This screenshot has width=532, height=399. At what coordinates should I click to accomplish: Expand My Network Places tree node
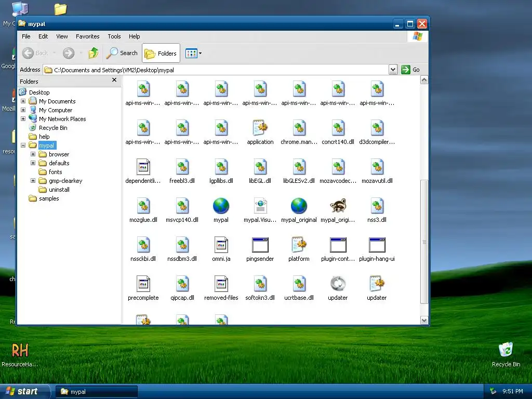pos(23,119)
